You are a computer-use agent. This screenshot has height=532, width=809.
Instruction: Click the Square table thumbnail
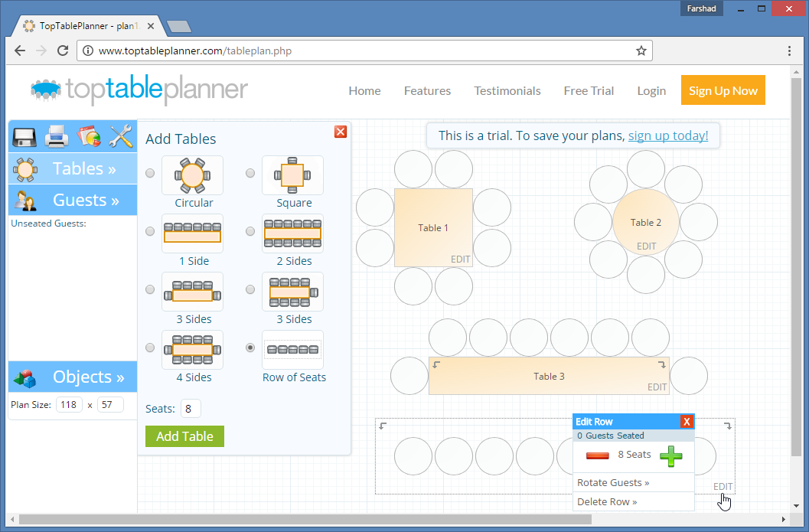tap(292, 175)
